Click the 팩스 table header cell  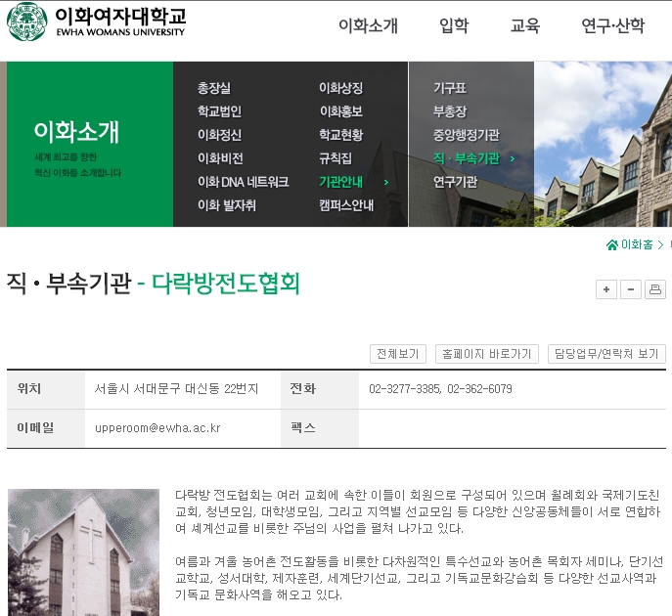pos(320,428)
